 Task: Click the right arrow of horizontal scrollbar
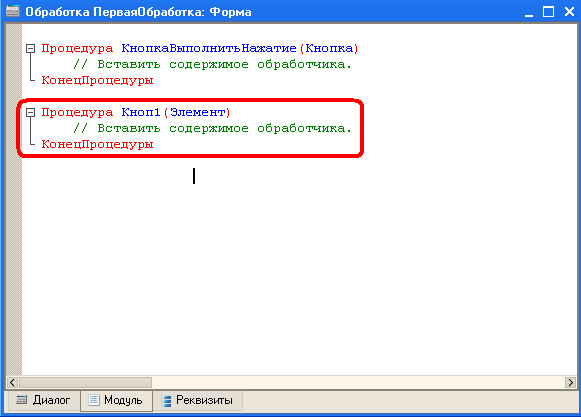point(570,382)
